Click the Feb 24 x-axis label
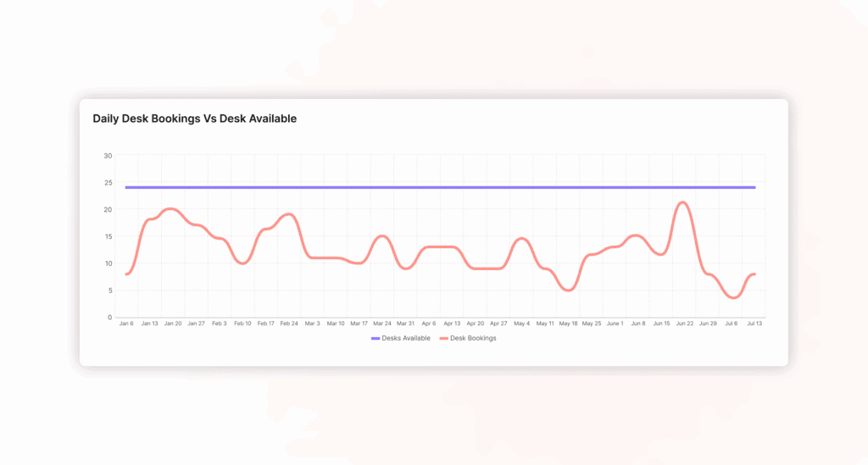Screen dimensions: 868x465 pos(289,324)
